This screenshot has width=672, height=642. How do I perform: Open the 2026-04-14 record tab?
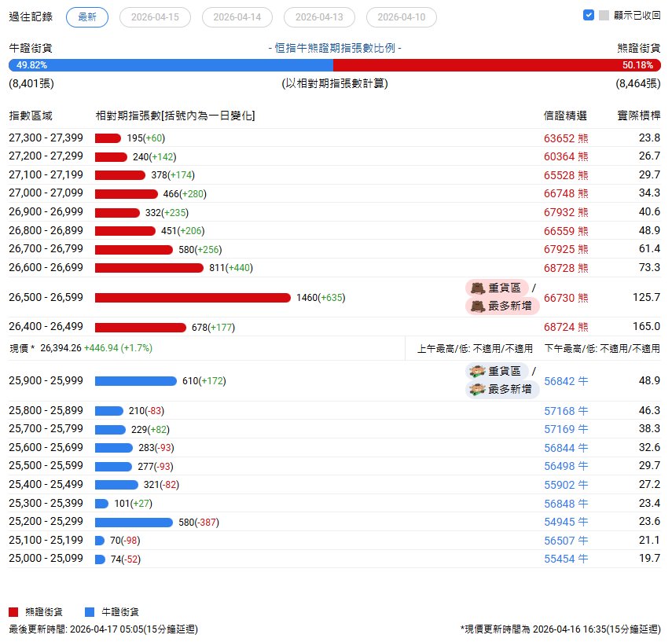pos(237,17)
